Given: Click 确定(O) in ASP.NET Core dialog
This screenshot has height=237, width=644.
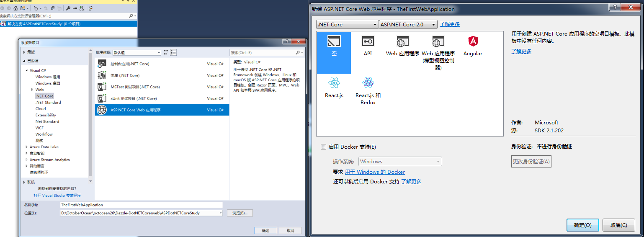Looking at the screenshot, I should (x=582, y=225).
